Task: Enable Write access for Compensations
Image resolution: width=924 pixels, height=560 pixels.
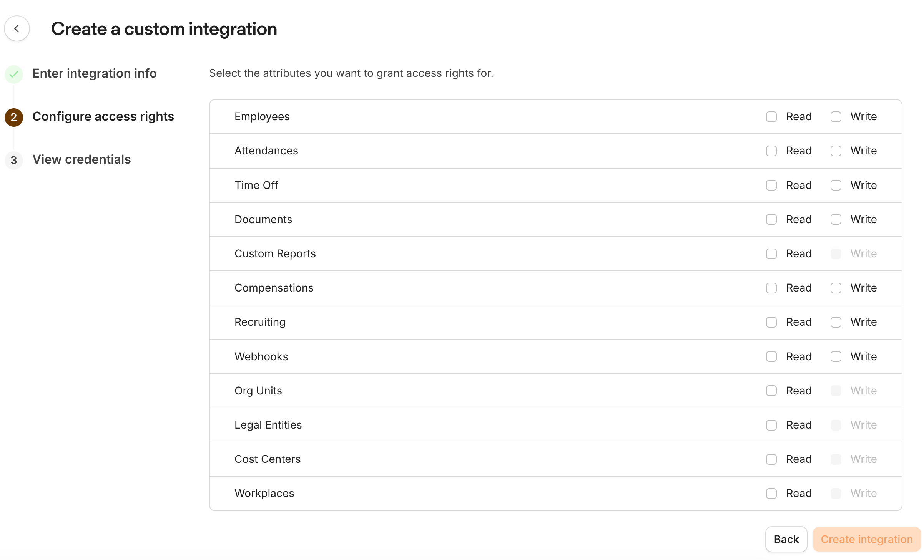Action: pos(836,288)
